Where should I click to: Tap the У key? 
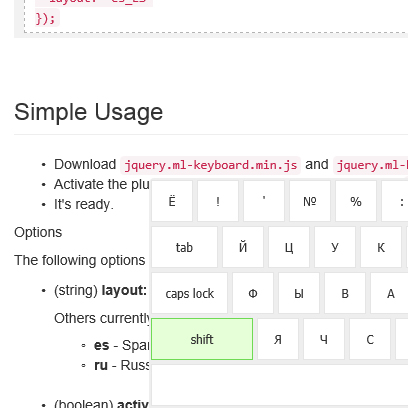335,247
